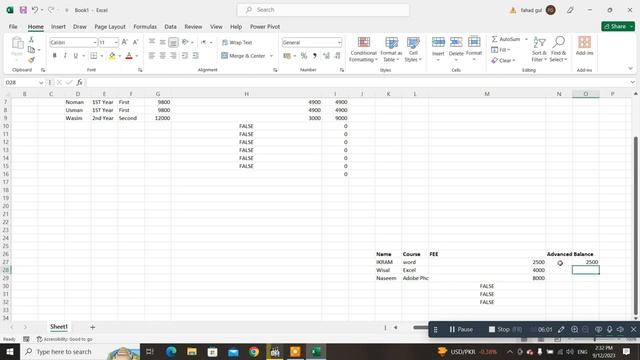The image size is (640, 360).
Task: Apply Percent Style format
Action: tap(304, 56)
